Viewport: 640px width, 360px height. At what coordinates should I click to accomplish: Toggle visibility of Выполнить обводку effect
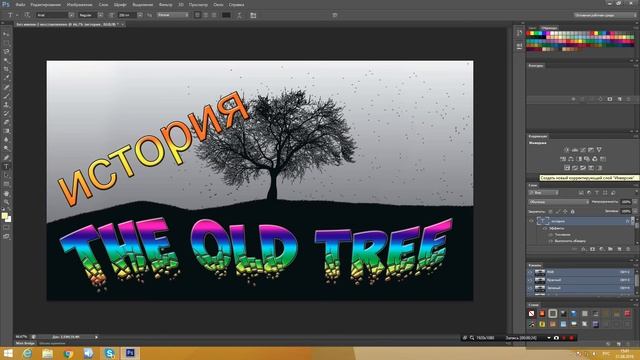click(x=551, y=241)
